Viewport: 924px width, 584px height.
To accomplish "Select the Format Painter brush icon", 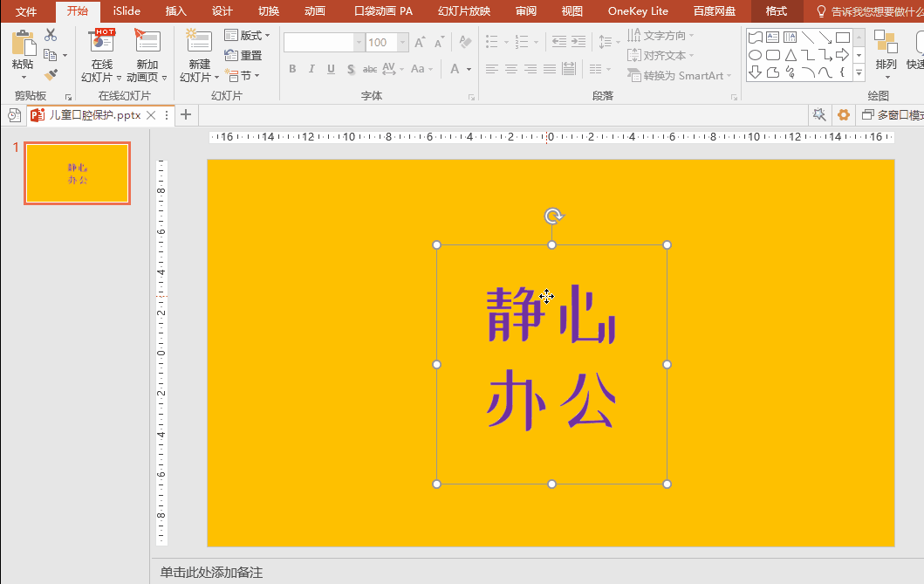I will pyautogui.click(x=50, y=74).
